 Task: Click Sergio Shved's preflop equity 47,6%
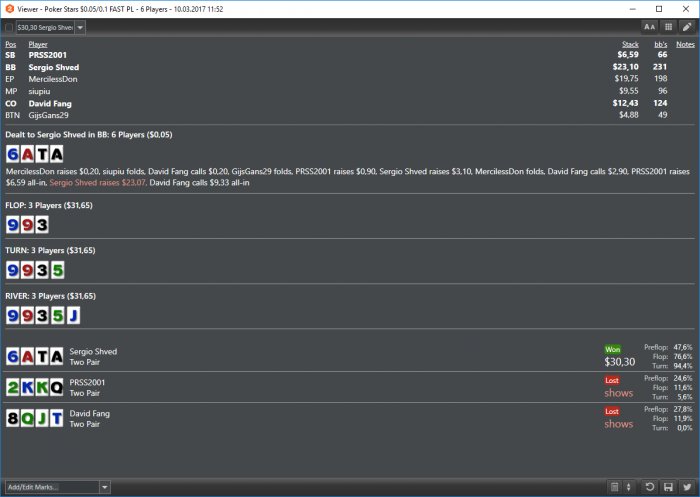click(683, 347)
